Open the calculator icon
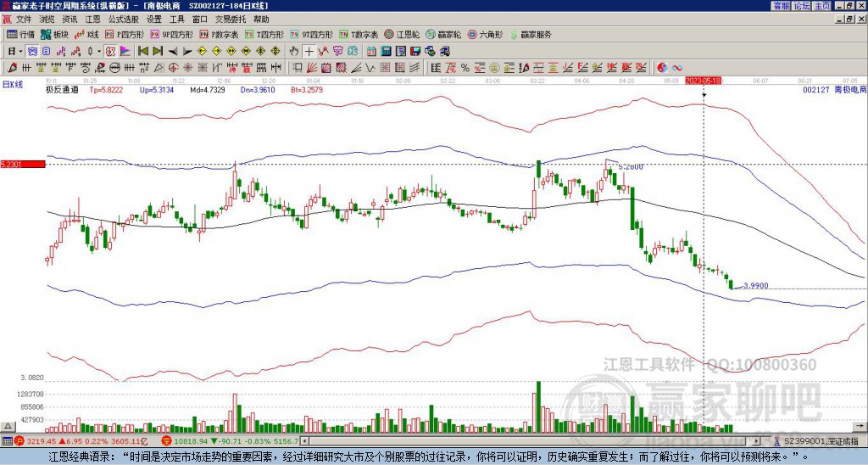The image size is (868, 465). click(386, 52)
